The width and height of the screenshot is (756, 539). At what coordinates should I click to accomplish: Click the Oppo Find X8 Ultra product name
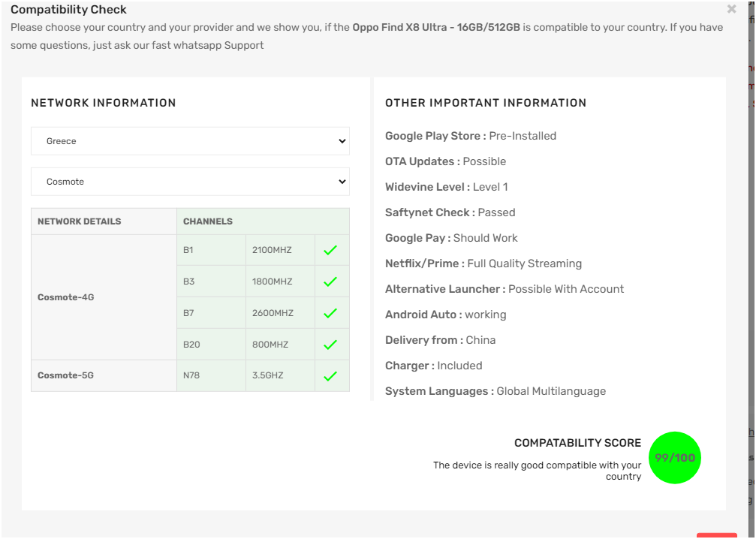click(x=436, y=28)
